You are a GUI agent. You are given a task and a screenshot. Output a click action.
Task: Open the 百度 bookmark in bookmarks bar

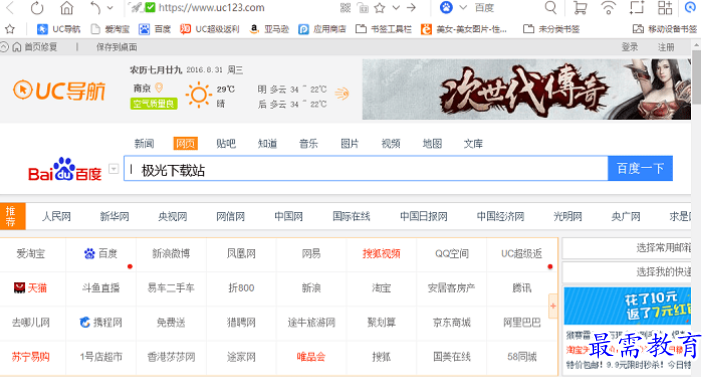click(155, 29)
